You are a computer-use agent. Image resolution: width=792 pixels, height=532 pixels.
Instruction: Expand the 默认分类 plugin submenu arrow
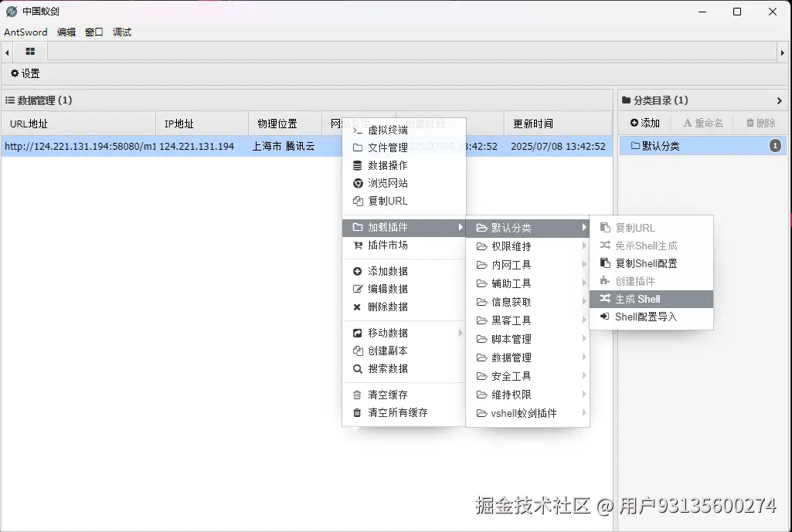584,228
